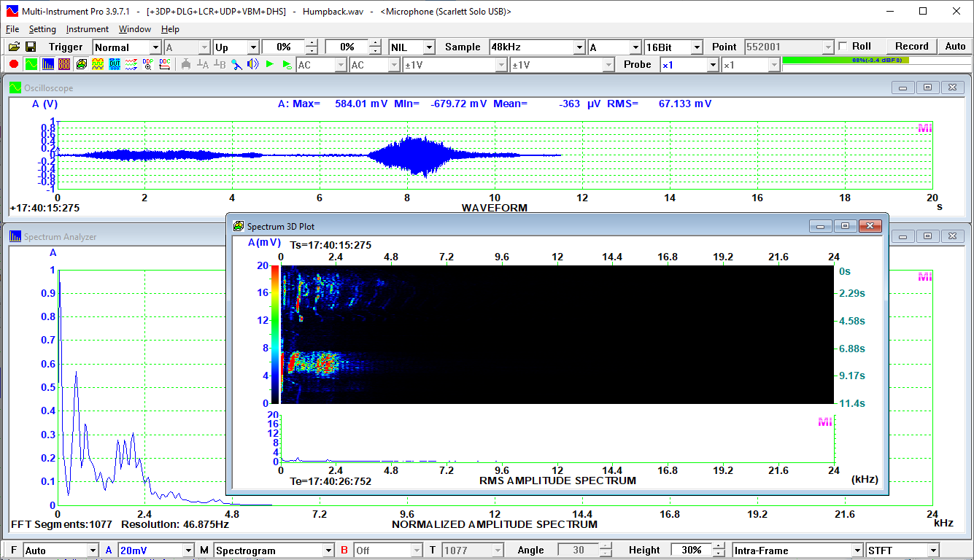Open the Oscilloscope panel icon
The width and height of the screenshot is (974, 560).
(31, 64)
